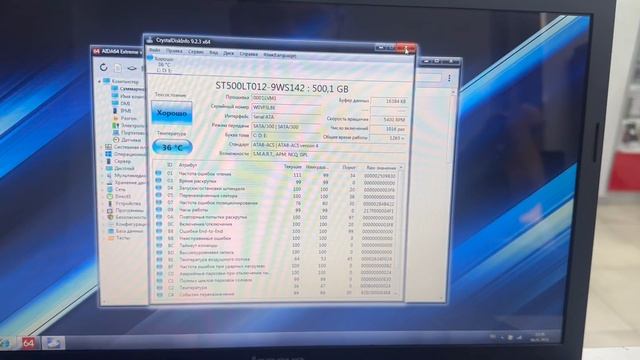The height and width of the screenshot is (360, 640).
Task: Click the Наихудшее column header
Action: click(x=316, y=167)
